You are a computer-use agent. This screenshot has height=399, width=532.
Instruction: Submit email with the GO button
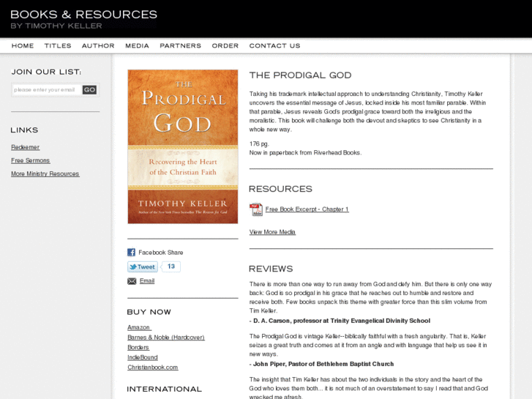tap(89, 90)
